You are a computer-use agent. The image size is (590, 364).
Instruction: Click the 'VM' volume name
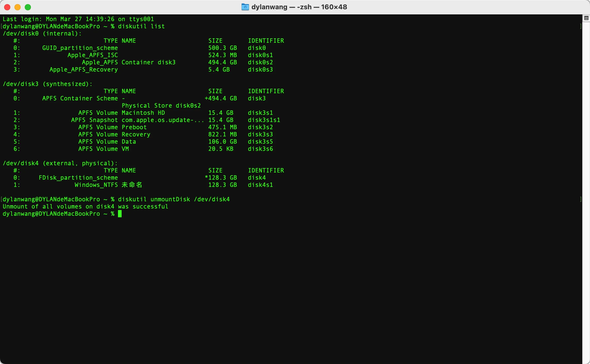click(125, 149)
